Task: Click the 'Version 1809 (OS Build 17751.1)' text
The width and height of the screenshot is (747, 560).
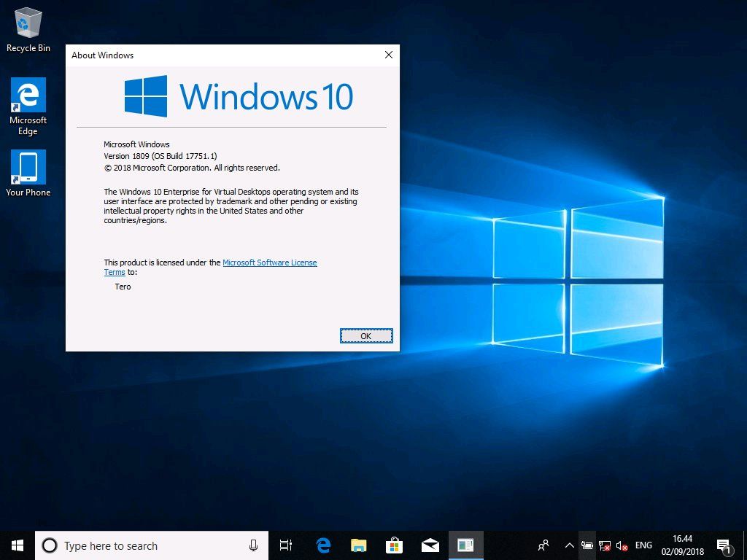Action: pyautogui.click(x=160, y=156)
